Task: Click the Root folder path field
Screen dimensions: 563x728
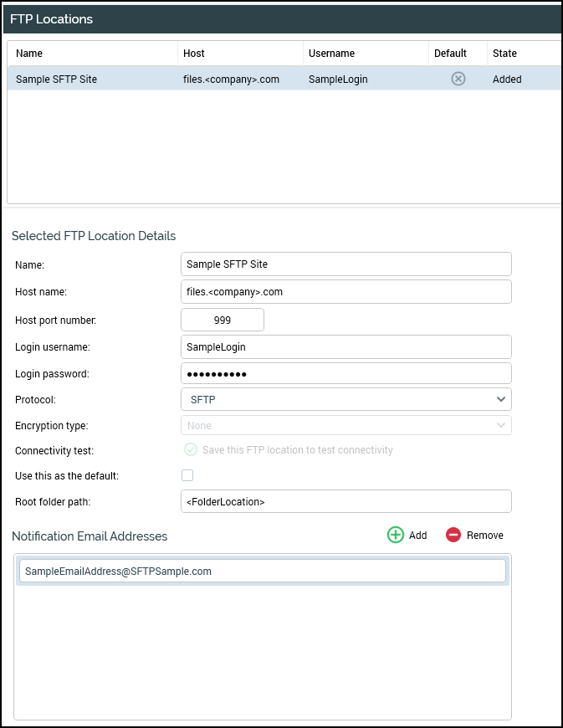Action: point(345,501)
